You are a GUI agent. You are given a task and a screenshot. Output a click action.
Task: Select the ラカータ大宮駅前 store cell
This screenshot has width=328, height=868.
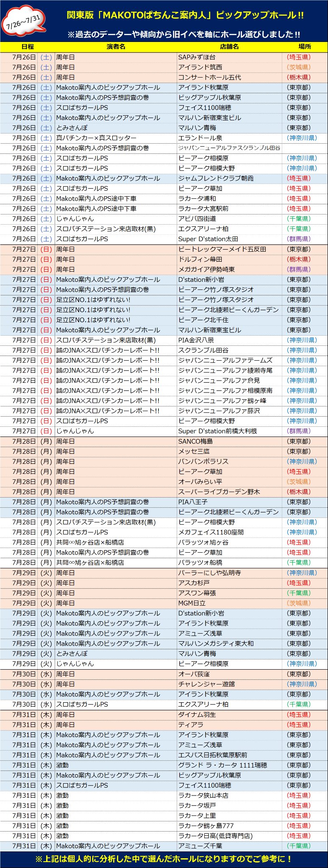pos(229,209)
